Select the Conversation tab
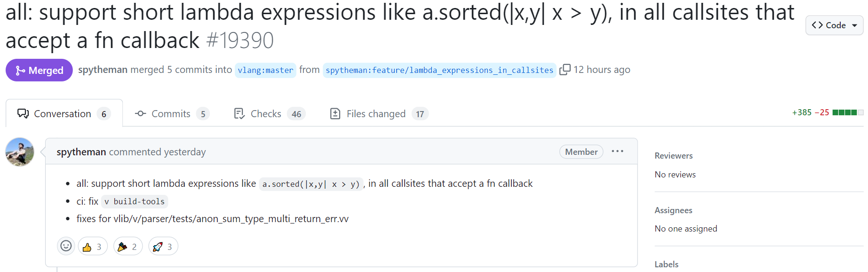This screenshot has height=272, width=868. pos(64,114)
